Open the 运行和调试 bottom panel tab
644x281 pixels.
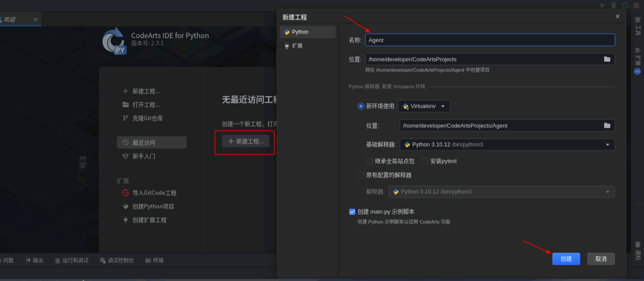[x=71, y=260]
